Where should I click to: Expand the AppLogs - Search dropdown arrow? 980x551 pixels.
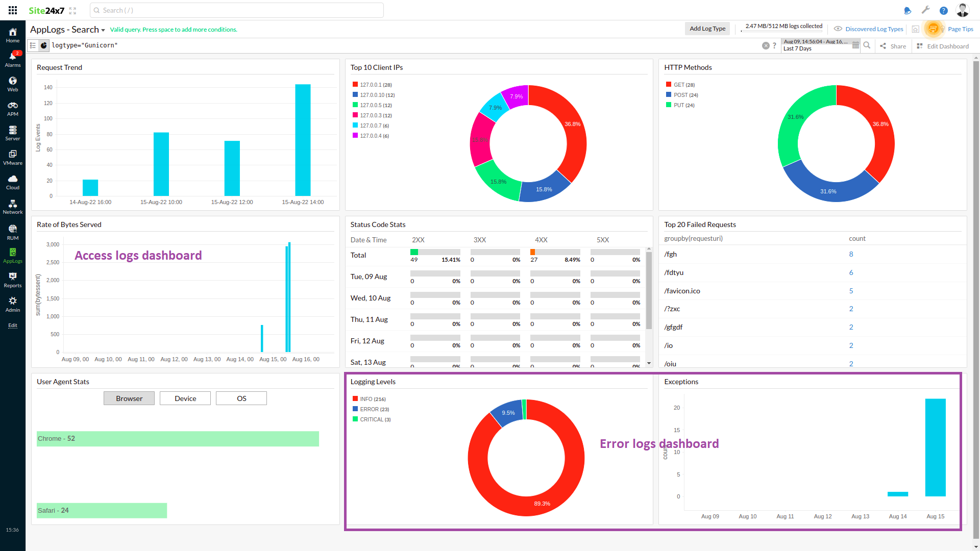coord(103,30)
